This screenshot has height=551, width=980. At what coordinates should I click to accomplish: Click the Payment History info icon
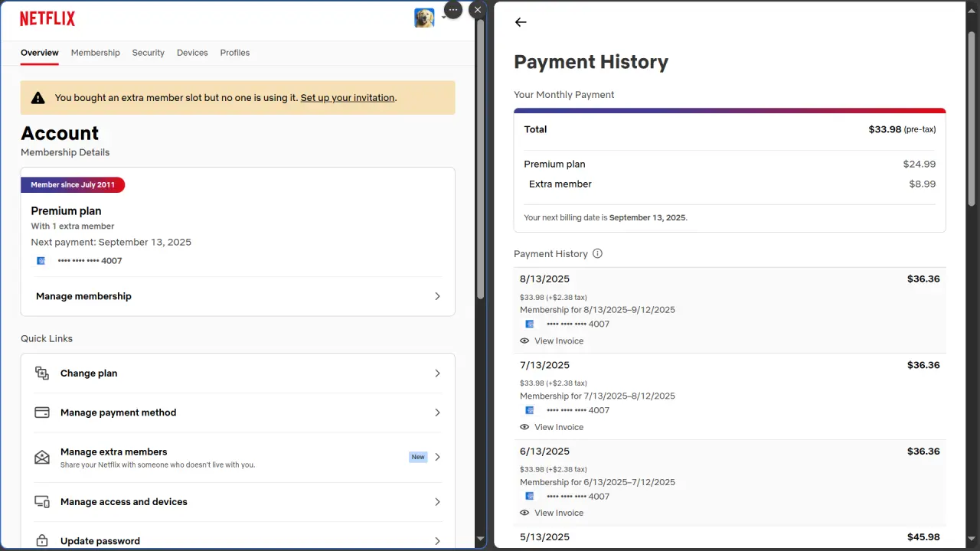click(x=598, y=253)
